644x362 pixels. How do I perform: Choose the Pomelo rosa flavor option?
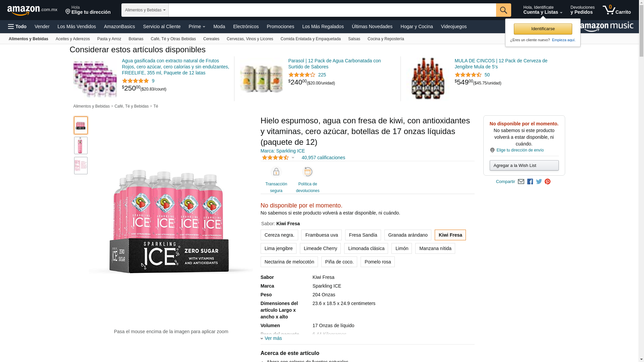tap(377, 262)
